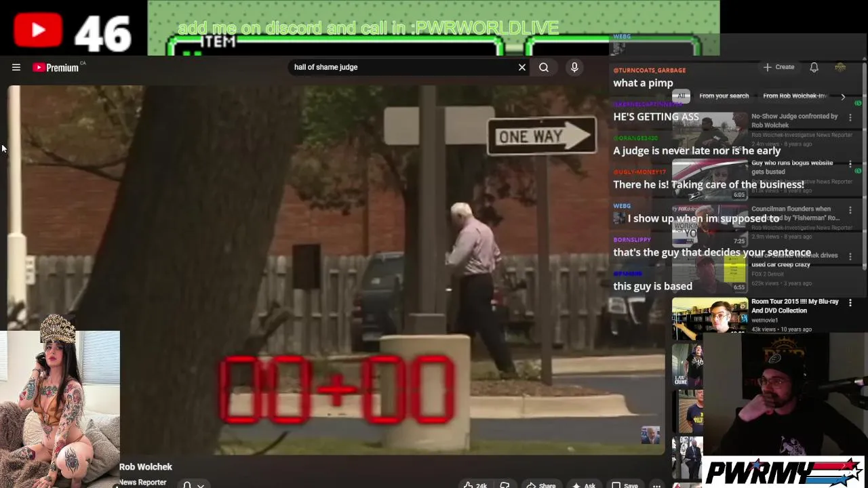868x488 pixels.
Task: Click the Share button
Action: [541, 485]
